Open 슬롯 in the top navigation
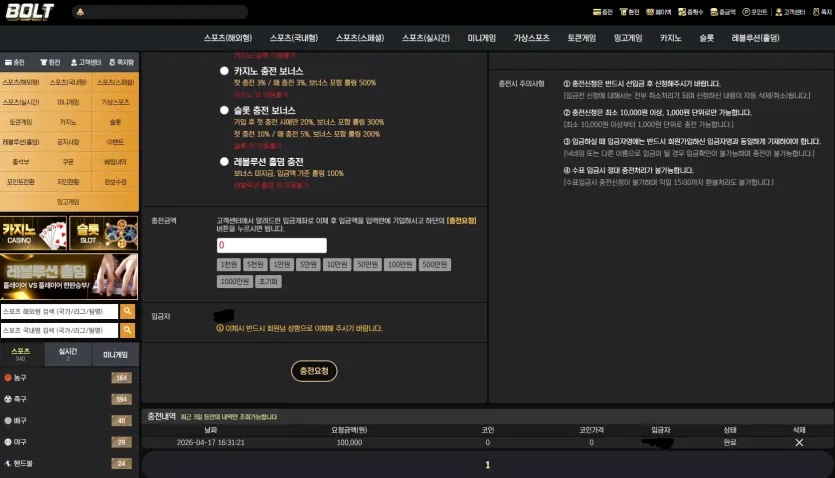 click(707, 38)
